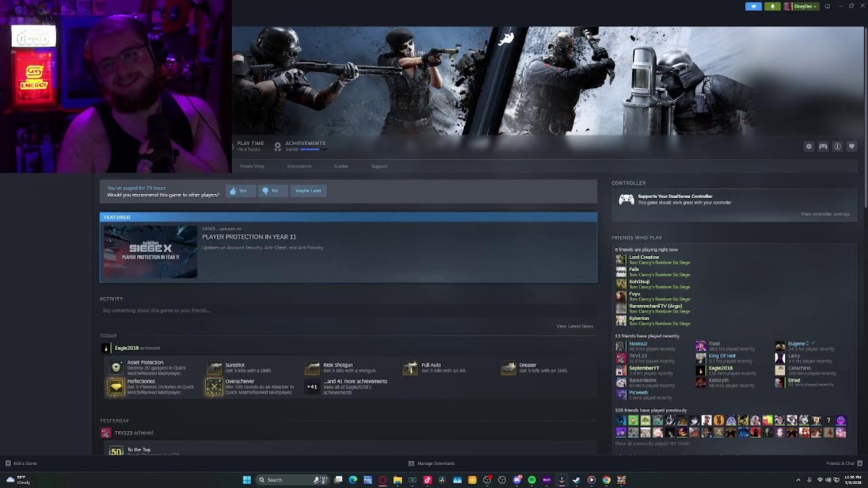Open Discussions tab
This screenshot has height=488, width=868.
click(299, 166)
